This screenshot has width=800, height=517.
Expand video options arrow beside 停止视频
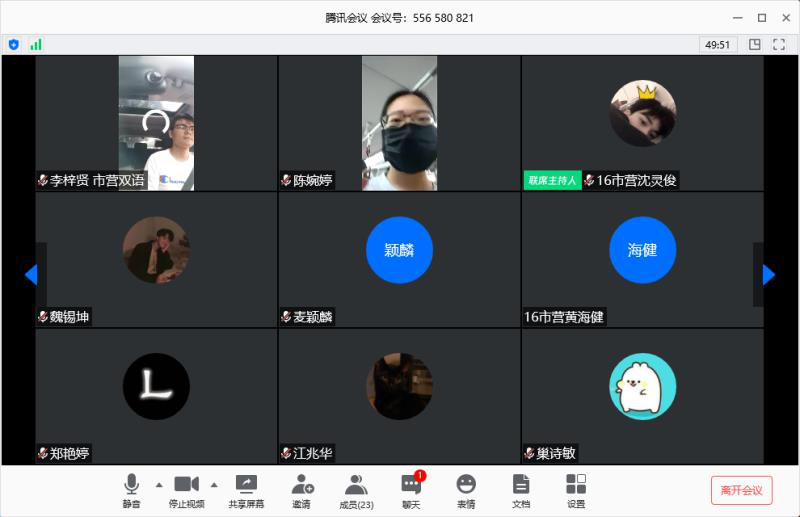point(213,484)
